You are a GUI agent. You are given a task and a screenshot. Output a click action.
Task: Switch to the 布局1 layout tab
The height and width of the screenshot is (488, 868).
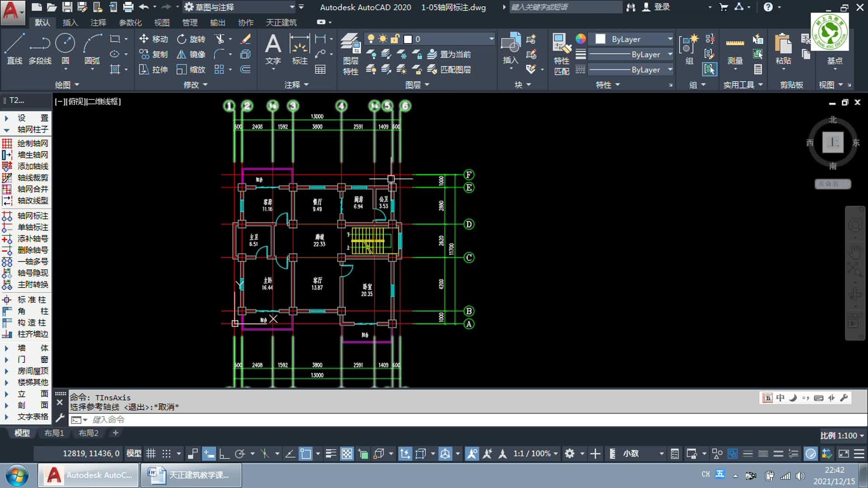[x=54, y=433]
